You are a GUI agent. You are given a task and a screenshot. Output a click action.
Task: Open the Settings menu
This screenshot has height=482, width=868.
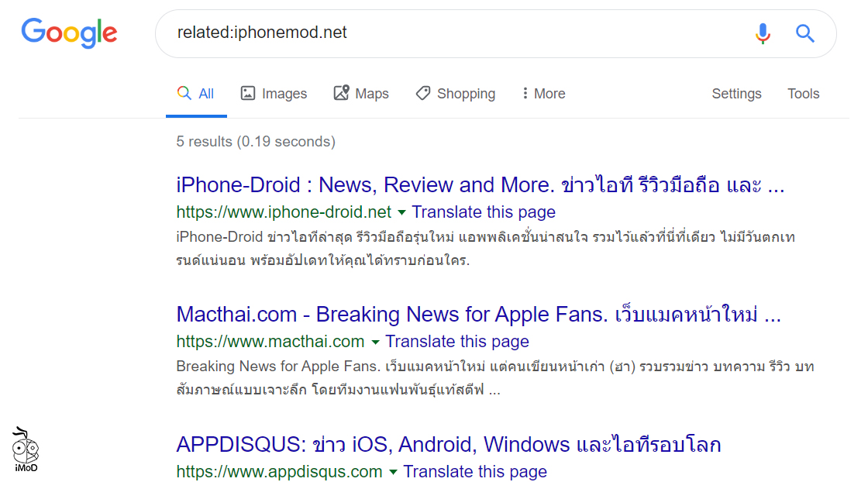point(736,93)
